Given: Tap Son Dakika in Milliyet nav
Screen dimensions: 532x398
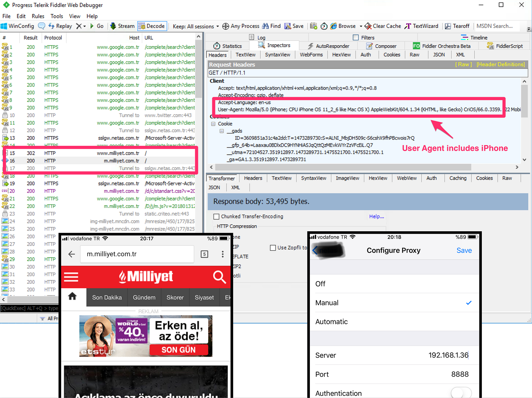Looking at the screenshot, I should pyautogui.click(x=107, y=298).
